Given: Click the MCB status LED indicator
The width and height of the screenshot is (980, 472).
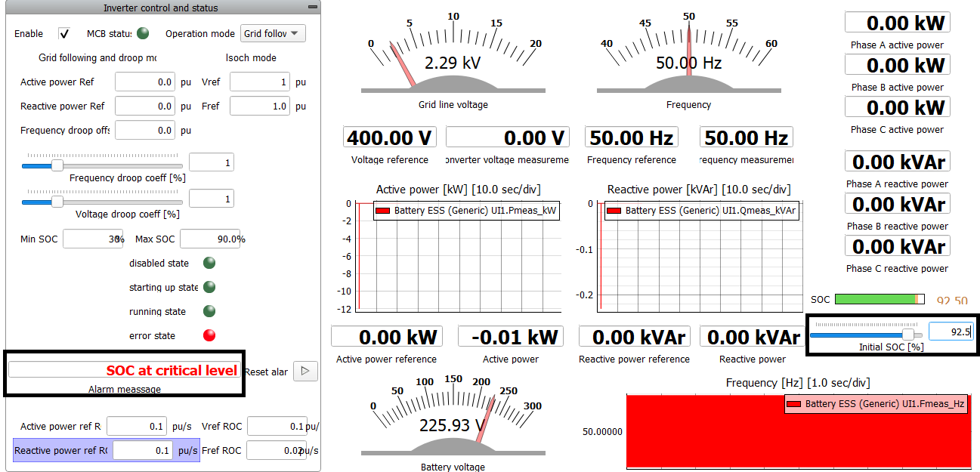Looking at the screenshot, I should pyautogui.click(x=142, y=33).
